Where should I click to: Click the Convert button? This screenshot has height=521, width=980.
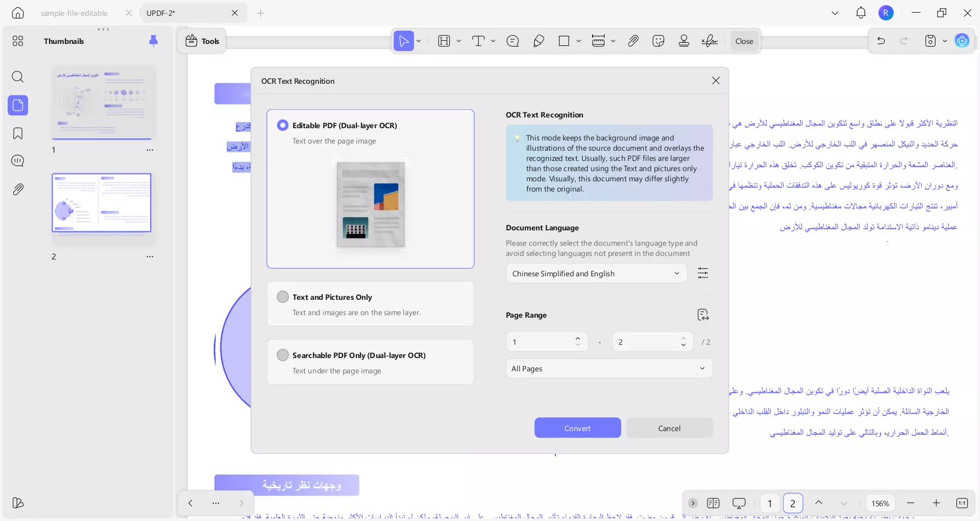click(x=577, y=428)
